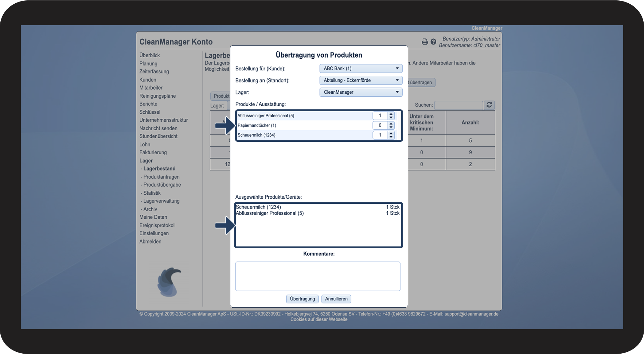
Task: Open the Bestellung an (Standort) dropdown
Action: 361,80
